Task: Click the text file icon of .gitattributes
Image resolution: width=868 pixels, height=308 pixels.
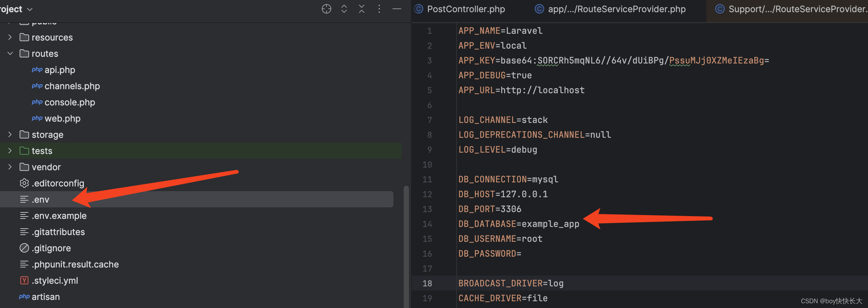Action: point(24,232)
